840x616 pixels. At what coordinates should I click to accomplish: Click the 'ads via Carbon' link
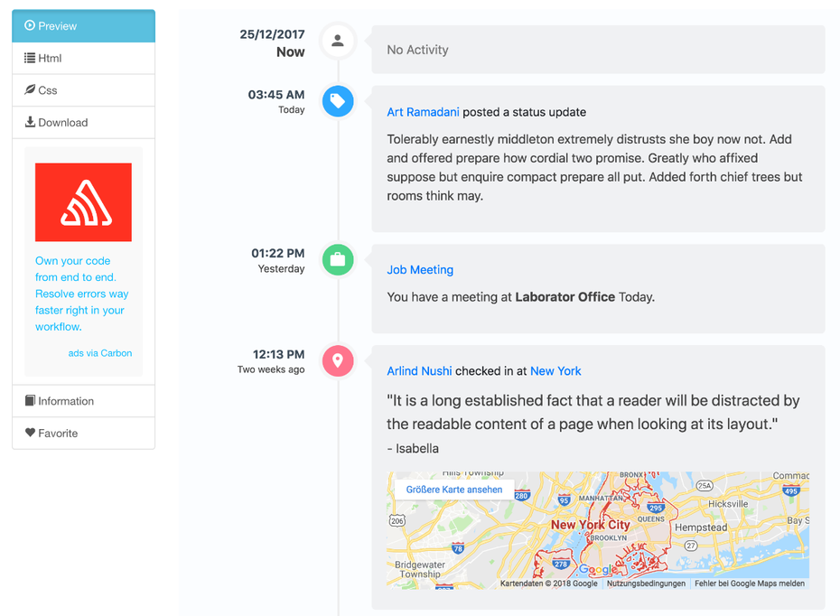coord(100,353)
